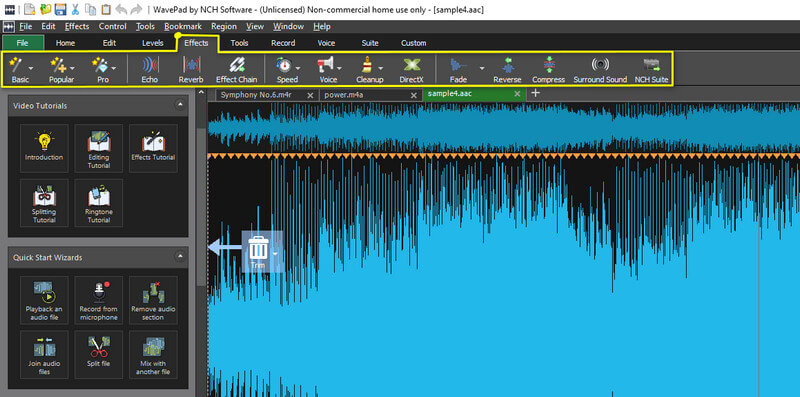This screenshot has height=397, width=800.
Task: Open the NCH Suite tool
Action: (x=652, y=70)
